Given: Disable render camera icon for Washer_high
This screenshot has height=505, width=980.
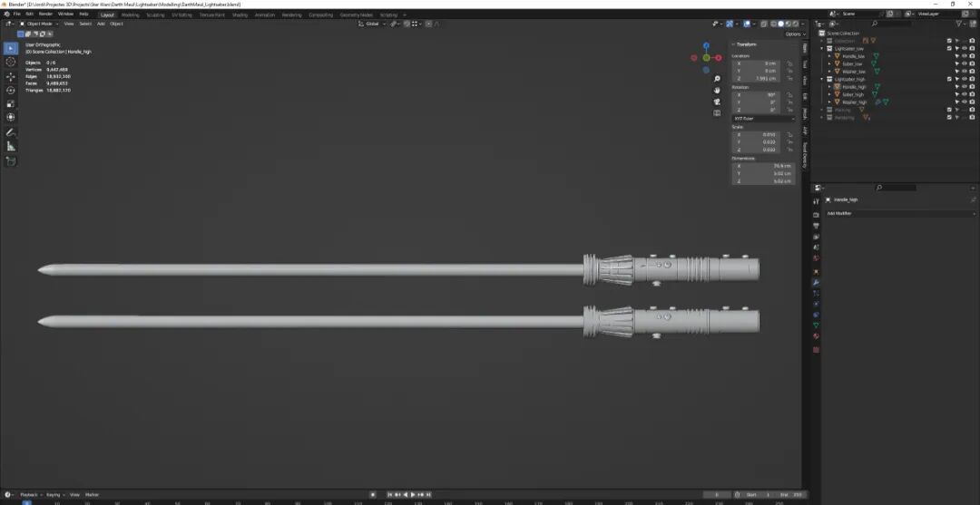Looking at the screenshot, I should coord(972,102).
